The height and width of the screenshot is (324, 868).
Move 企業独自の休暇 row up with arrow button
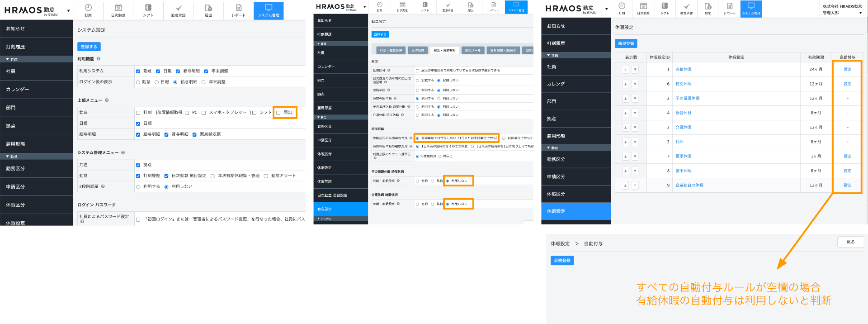point(626,186)
